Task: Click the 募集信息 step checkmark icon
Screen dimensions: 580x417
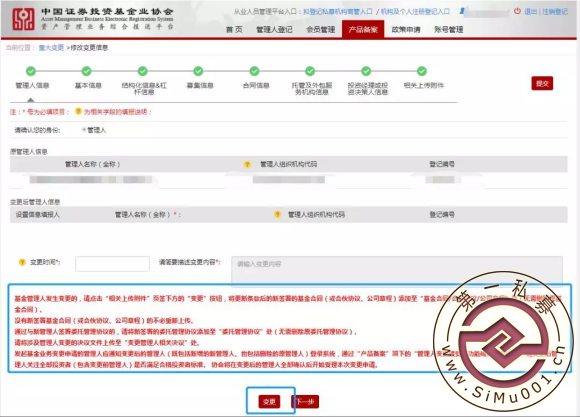Action: [198, 71]
